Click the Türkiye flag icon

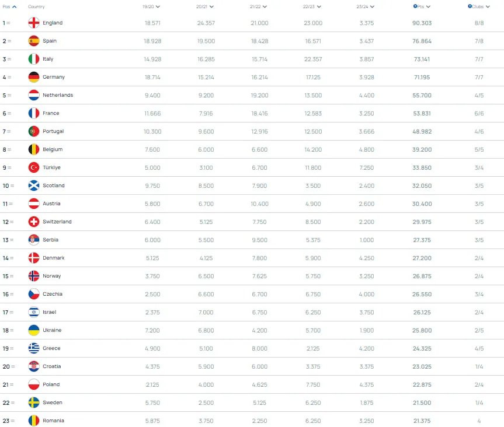(34, 167)
